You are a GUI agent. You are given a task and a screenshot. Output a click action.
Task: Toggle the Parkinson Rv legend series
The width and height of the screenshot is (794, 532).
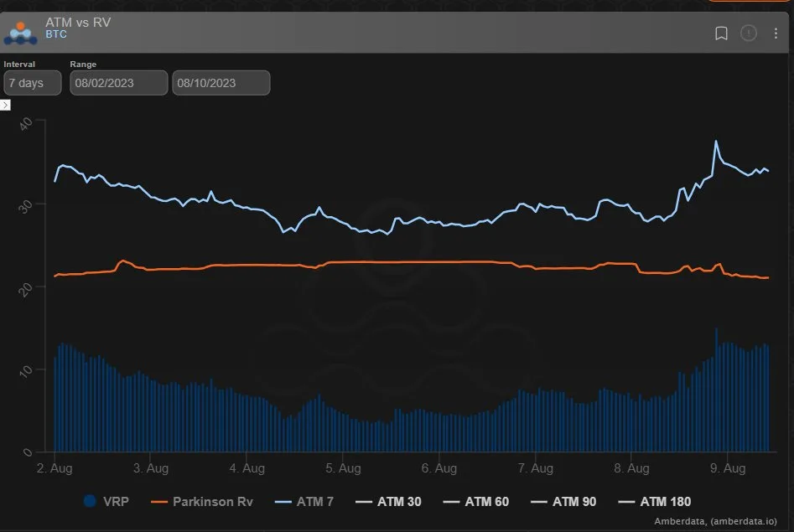202,501
